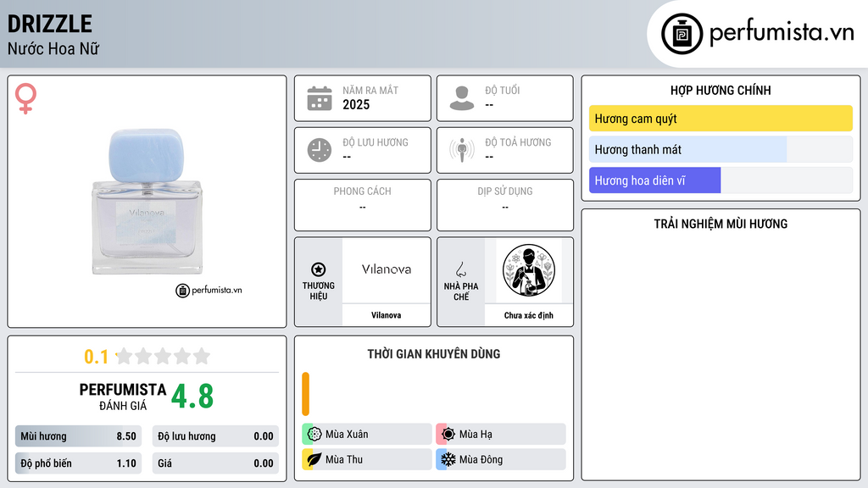Select the Hương thanh mát accord bar
868x488 pixels.
(x=721, y=149)
